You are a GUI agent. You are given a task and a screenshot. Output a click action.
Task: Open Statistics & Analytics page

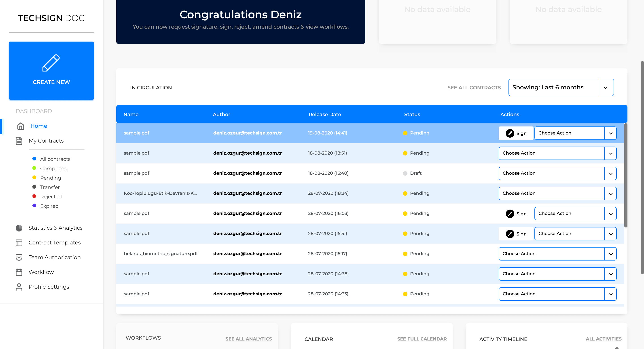point(55,228)
